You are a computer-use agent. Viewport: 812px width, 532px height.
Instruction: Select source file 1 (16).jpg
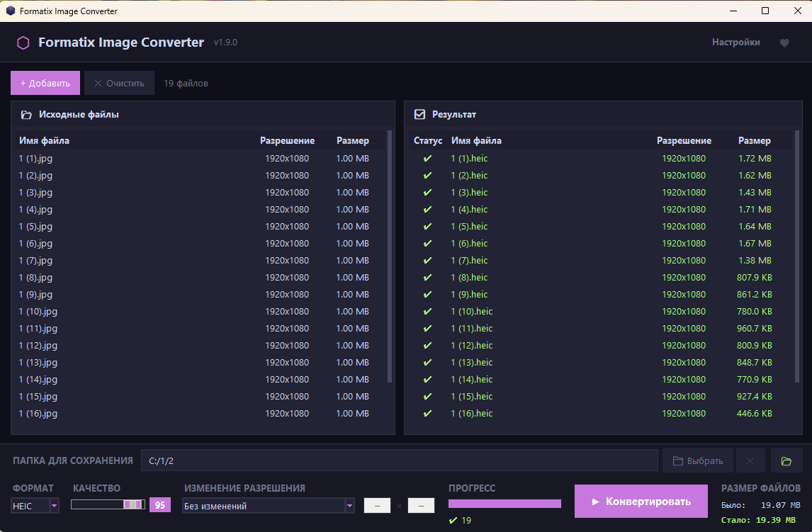click(x=201, y=414)
